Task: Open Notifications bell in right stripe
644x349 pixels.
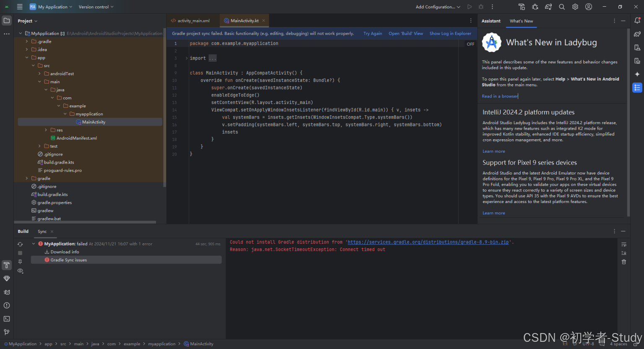Action: 637,20
